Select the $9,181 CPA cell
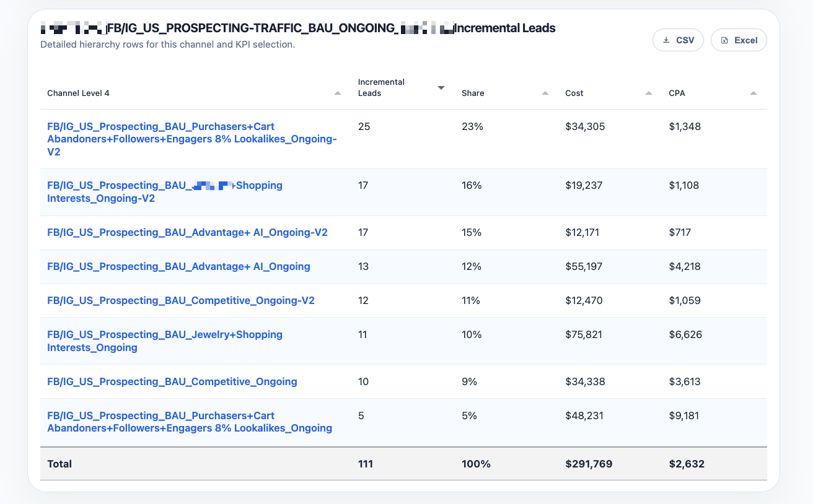Viewport: 813px width, 504px height. coord(684,416)
